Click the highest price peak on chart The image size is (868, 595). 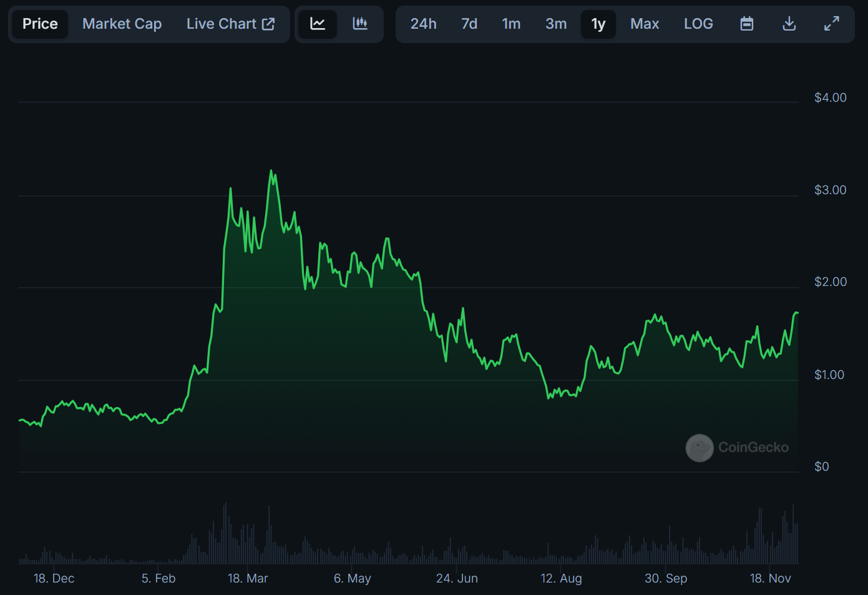271,170
